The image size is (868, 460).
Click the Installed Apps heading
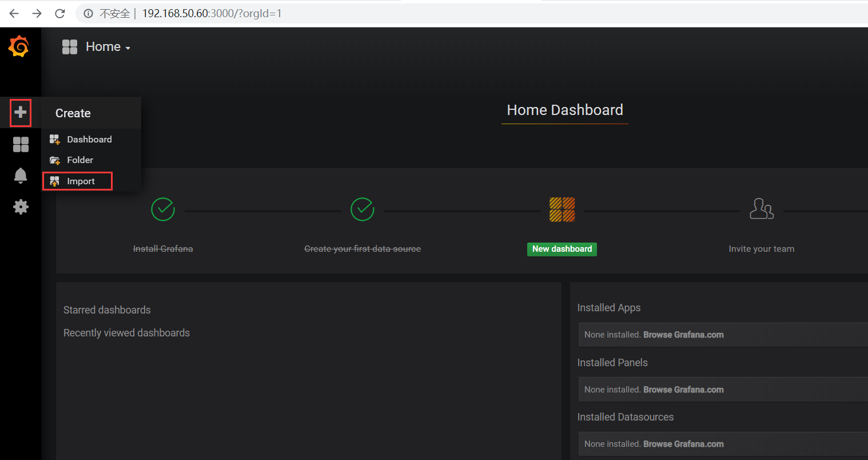[x=609, y=308]
